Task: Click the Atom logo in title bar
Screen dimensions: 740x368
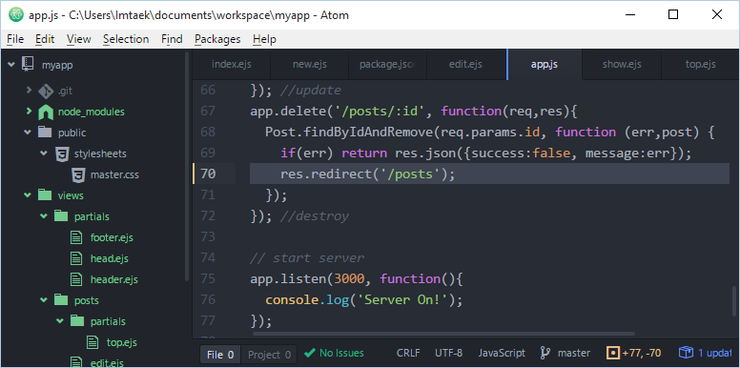Action: click(17, 15)
